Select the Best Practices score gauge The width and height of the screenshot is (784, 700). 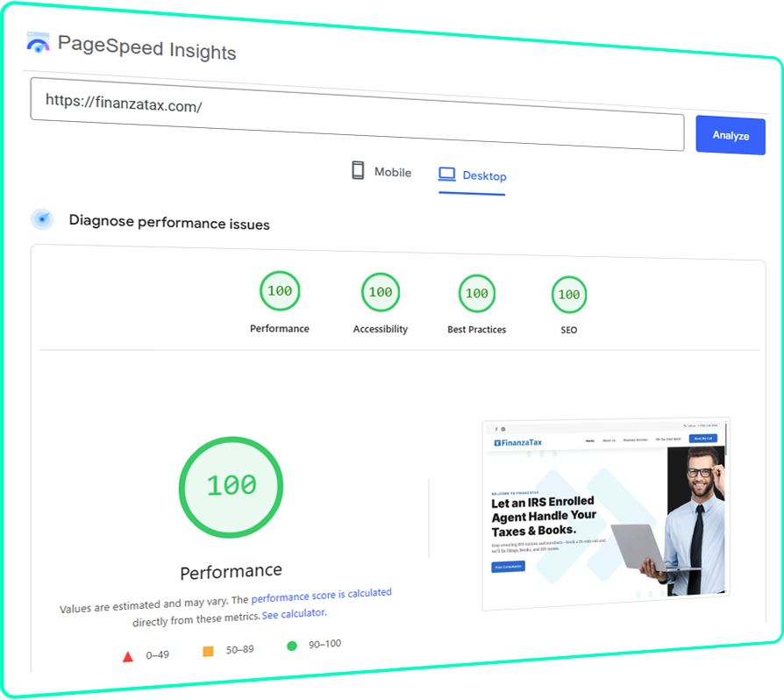point(477,294)
